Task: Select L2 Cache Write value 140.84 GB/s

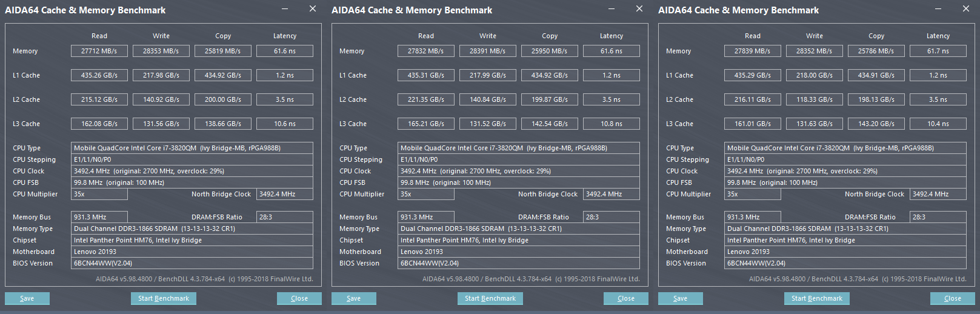Action: (488, 99)
